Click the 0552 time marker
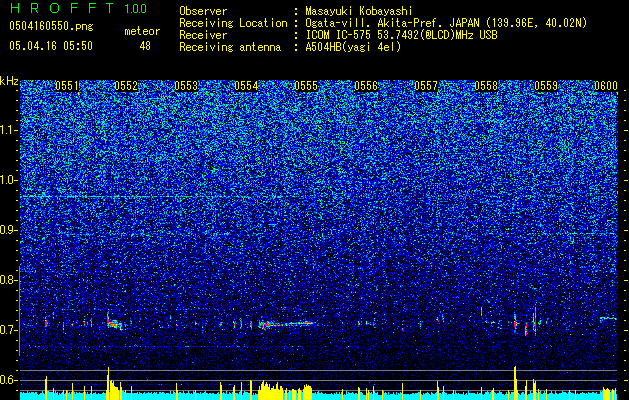629x400 pixels. pos(126,86)
